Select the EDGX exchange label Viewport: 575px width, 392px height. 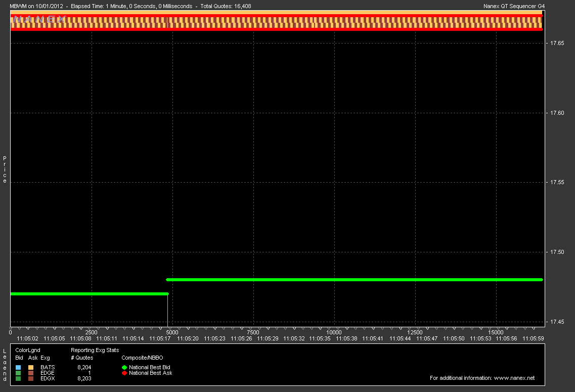[x=48, y=378]
